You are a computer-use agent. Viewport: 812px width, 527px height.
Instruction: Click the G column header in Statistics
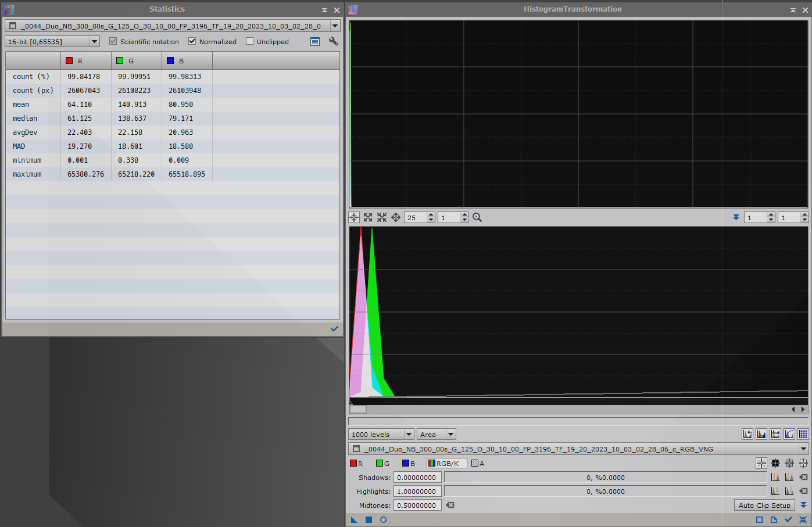[x=137, y=60]
